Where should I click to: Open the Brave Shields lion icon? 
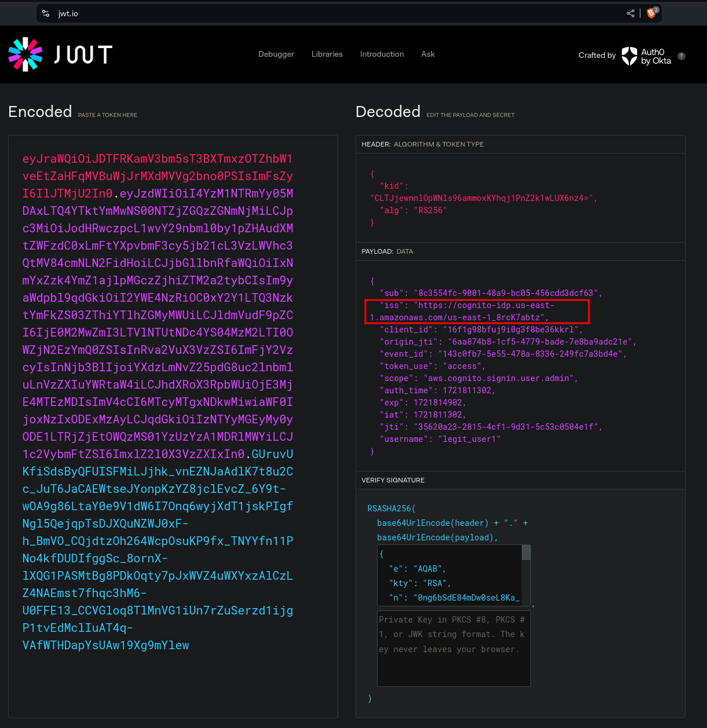651,13
